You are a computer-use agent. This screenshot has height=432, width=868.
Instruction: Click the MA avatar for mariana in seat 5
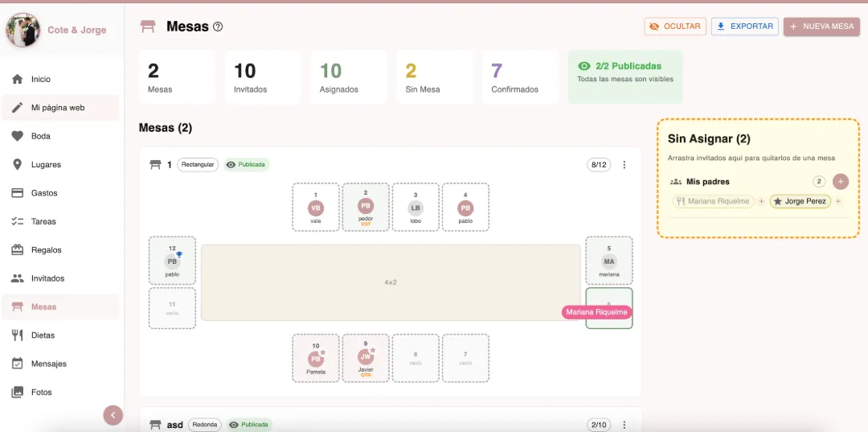pos(609,261)
